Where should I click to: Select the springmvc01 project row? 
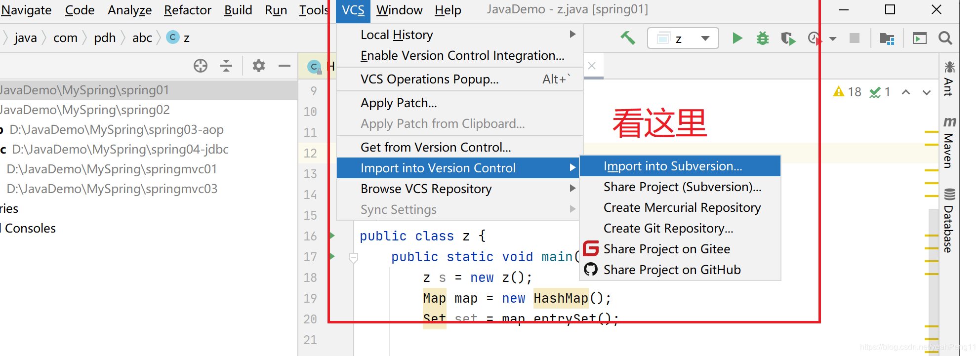[148, 169]
